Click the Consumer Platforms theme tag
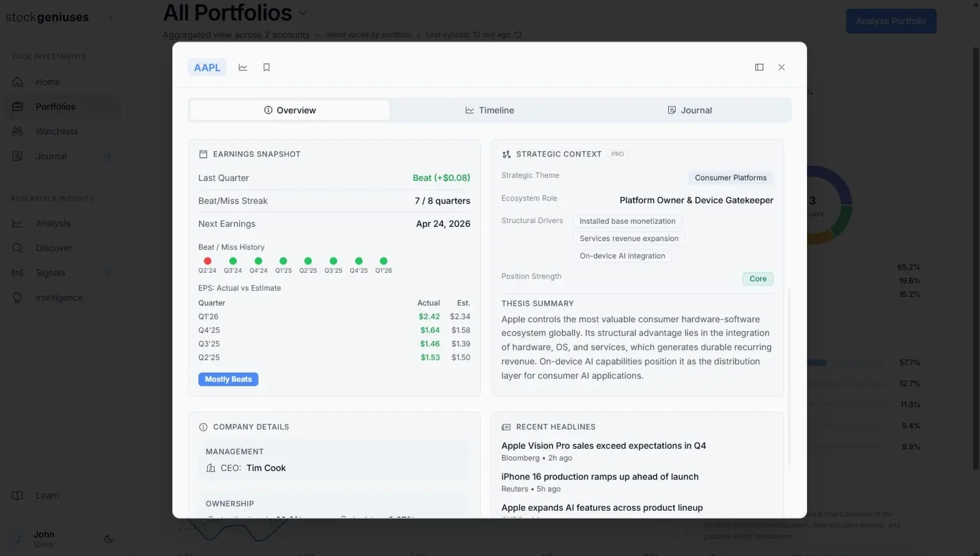The image size is (980, 556). pos(730,178)
